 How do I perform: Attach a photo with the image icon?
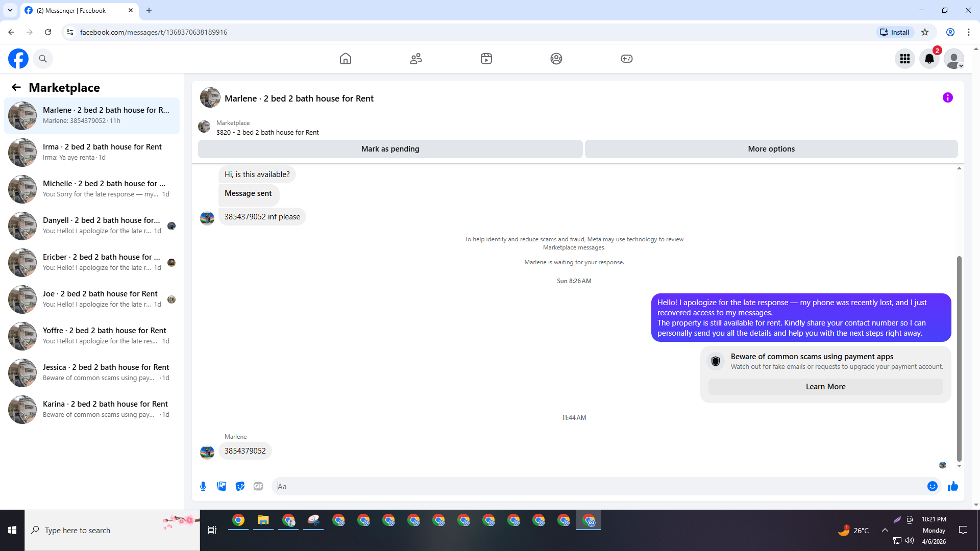[222, 486]
